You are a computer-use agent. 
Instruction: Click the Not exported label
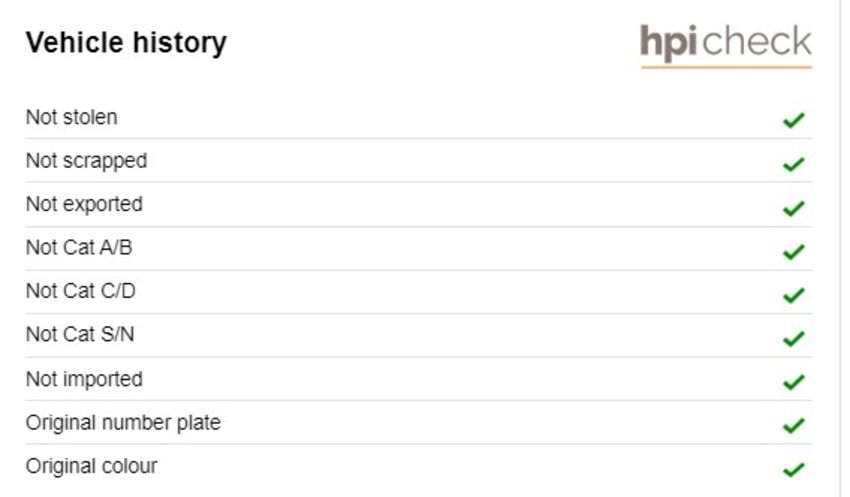click(x=85, y=204)
